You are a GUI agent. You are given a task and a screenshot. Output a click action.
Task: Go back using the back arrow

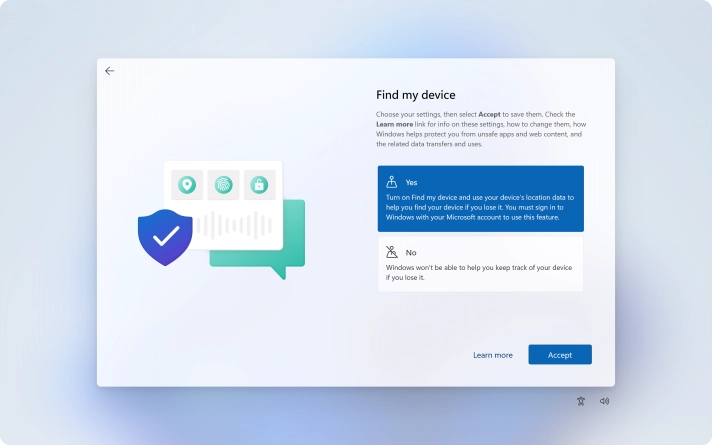click(x=109, y=71)
